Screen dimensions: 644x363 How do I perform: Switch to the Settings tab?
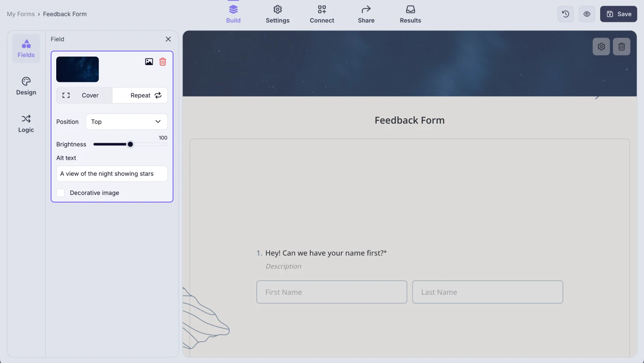click(277, 14)
